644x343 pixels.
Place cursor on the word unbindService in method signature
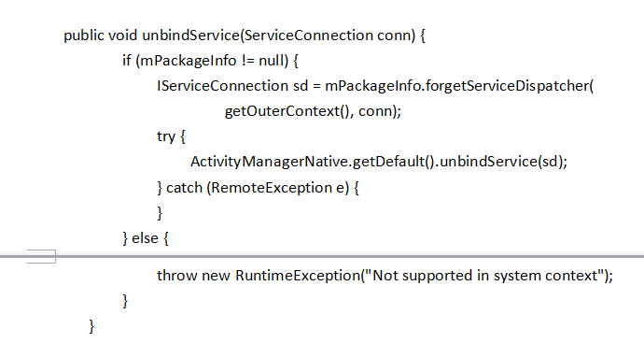pos(190,36)
